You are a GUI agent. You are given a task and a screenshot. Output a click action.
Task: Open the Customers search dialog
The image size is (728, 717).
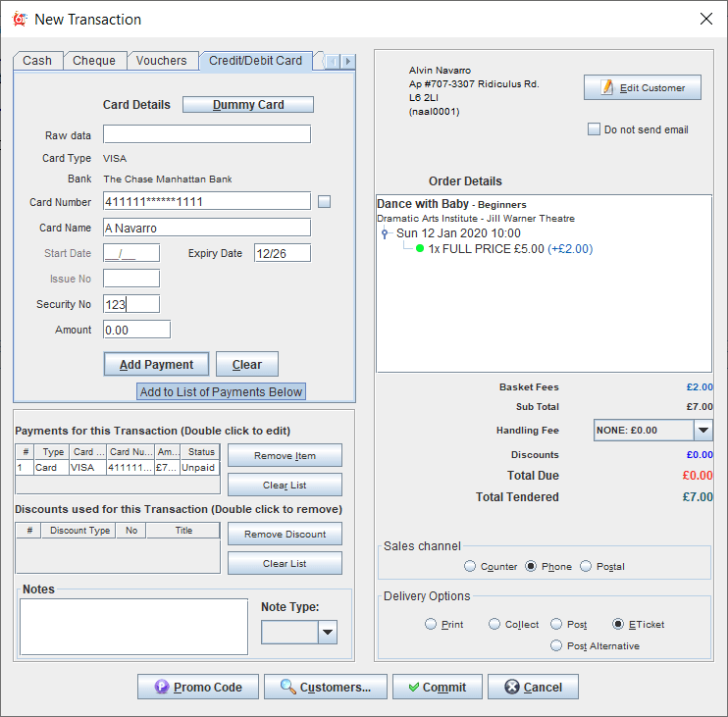coord(326,687)
